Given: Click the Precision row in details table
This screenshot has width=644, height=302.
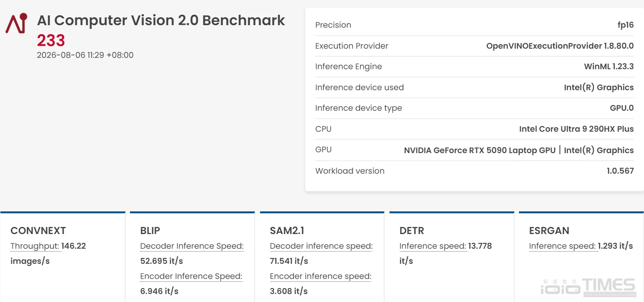Looking at the screenshot, I should (474, 25).
